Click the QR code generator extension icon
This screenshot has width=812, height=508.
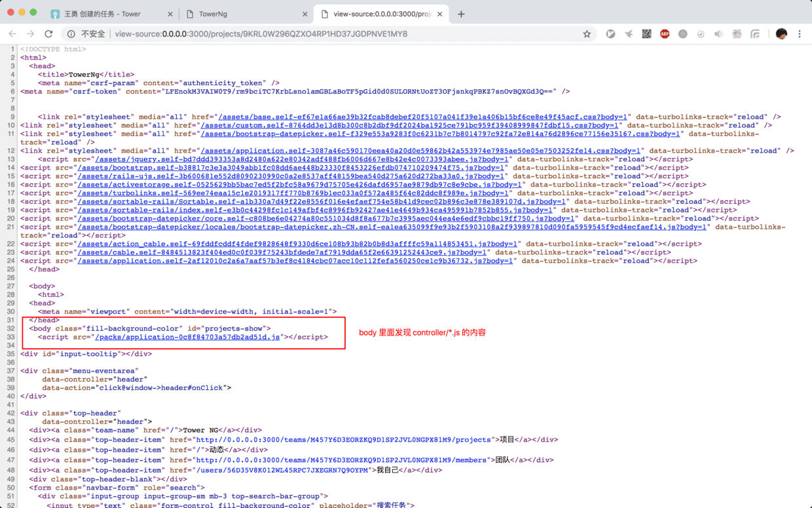point(646,33)
